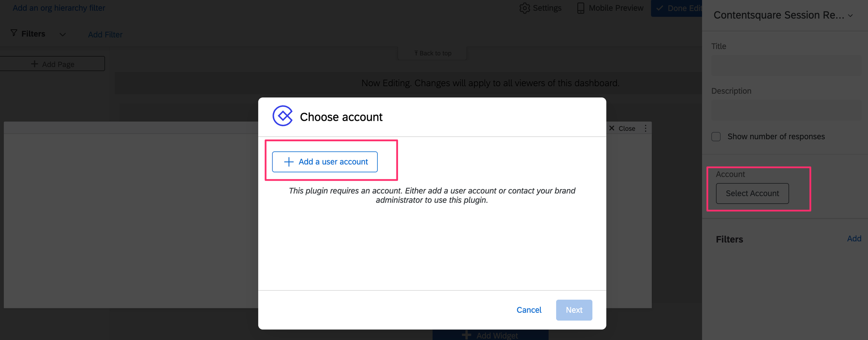Click Add an org hierarchy filter link
The width and height of the screenshot is (868, 340).
pos(59,8)
